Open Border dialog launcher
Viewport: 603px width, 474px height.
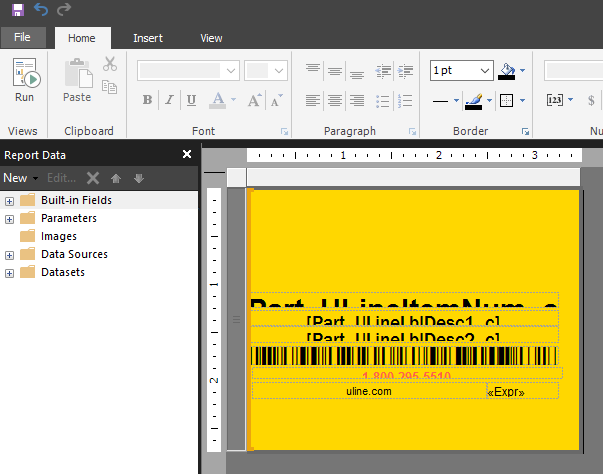point(525,132)
